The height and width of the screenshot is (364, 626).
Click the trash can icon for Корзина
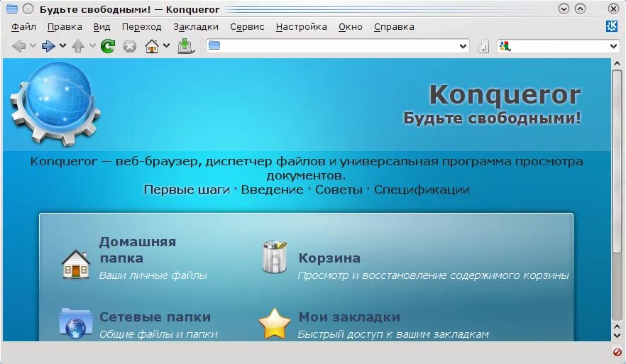coord(275,257)
